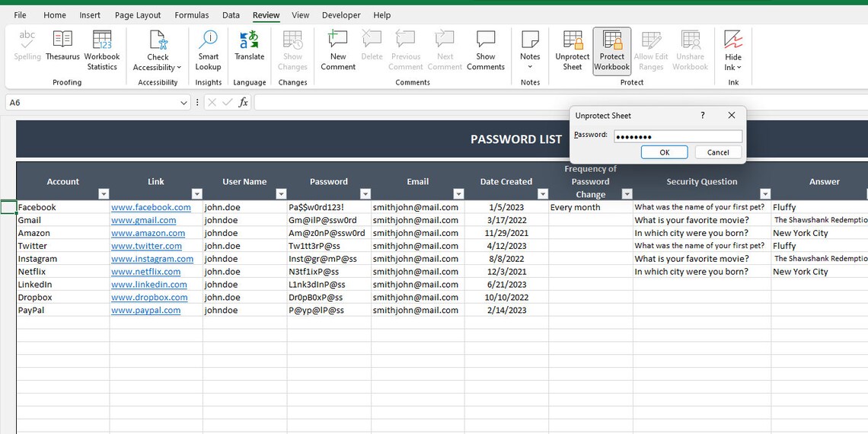Click the formula bar cancel X icon
Image resolution: width=868 pixels, height=434 pixels.
pos(212,103)
